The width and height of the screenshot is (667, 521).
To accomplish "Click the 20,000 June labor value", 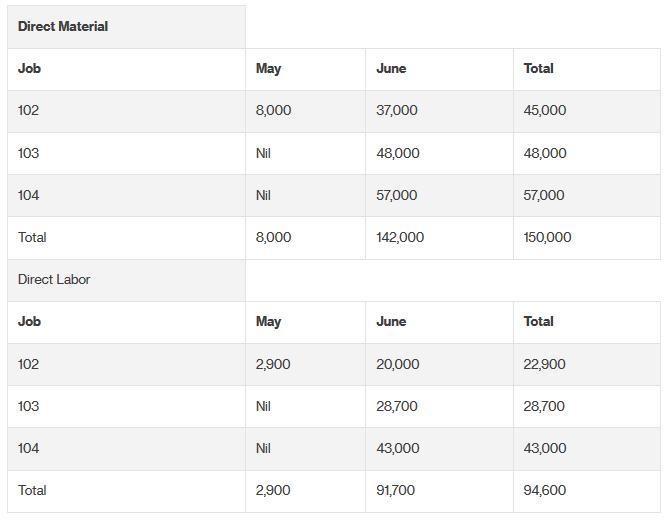I will point(398,364).
